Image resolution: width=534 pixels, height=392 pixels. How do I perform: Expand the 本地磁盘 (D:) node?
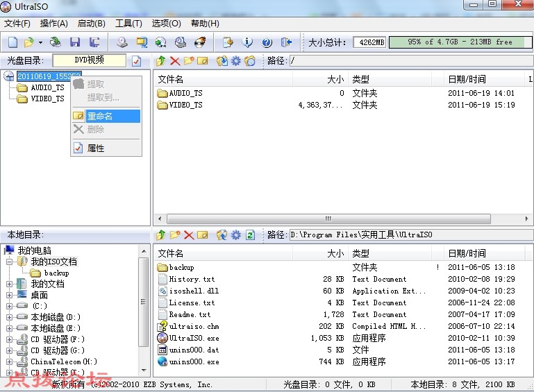pos(10,317)
